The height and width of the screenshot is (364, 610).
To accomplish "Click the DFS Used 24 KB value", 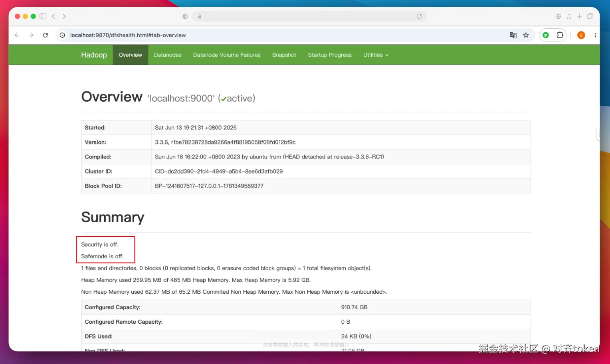I will pos(356,336).
